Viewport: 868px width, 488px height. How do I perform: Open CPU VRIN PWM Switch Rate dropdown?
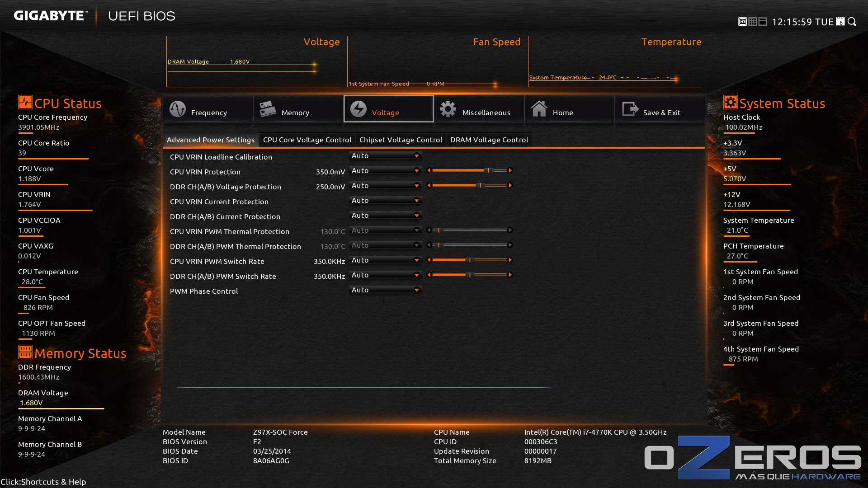pos(386,260)
